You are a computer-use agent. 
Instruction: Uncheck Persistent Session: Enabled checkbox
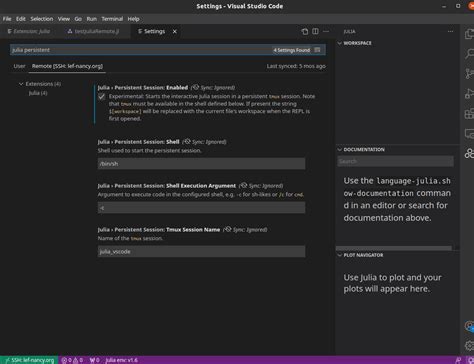pyautogui.click(x=102, y=97)
